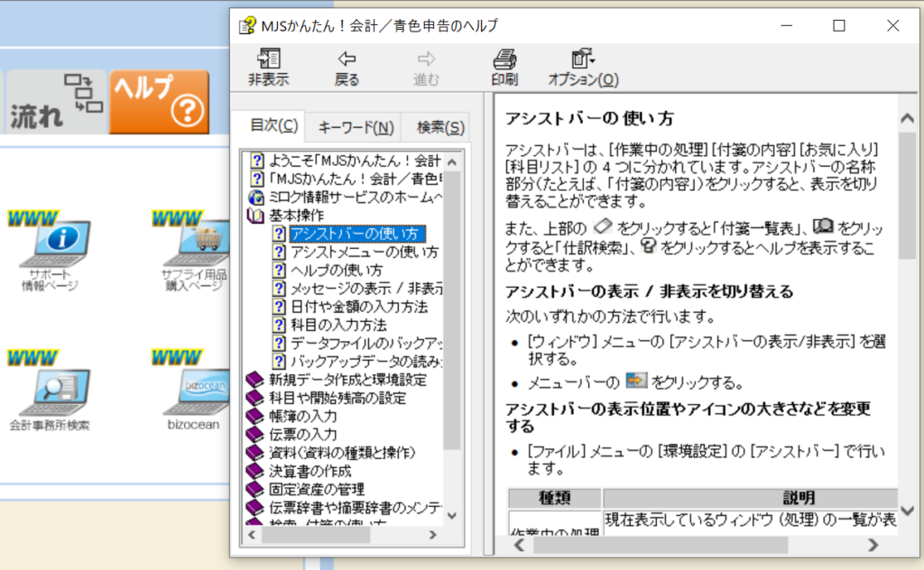This screenshot has height=570, width=924.
Task: Collapse the 基本操作 open book
Action: click(x=255, y=216)
